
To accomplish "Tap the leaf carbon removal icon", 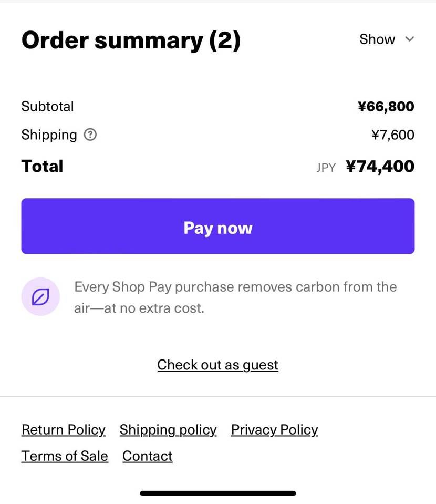I will [x=40, y=297].
